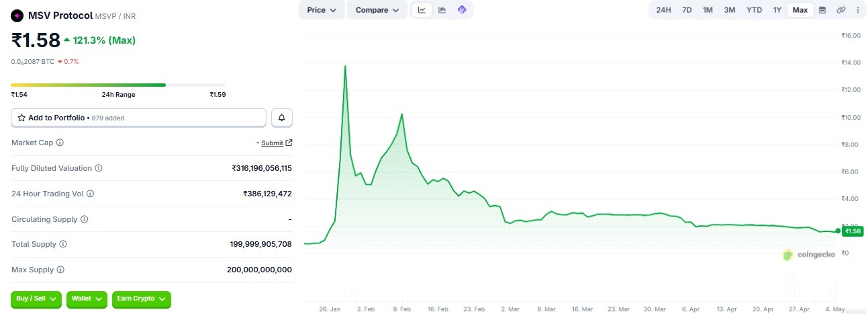The height and width of the screenshot is (314, 868).
Task: Select the YTD time range tab
Action: click(x=754, y=10)
